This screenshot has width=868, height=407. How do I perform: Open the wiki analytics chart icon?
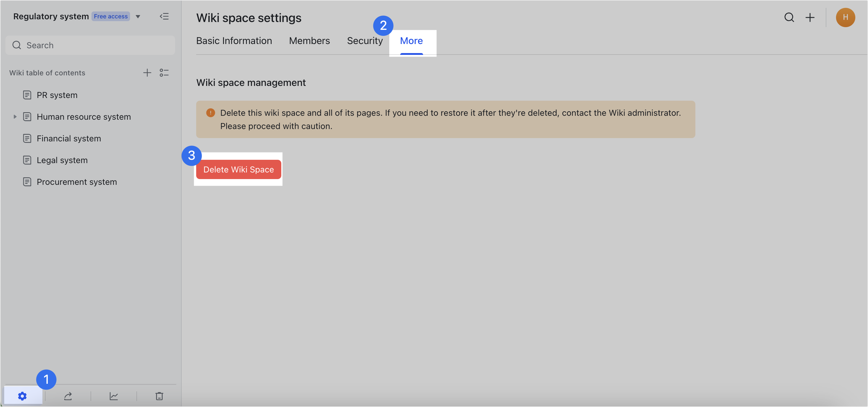113,396
